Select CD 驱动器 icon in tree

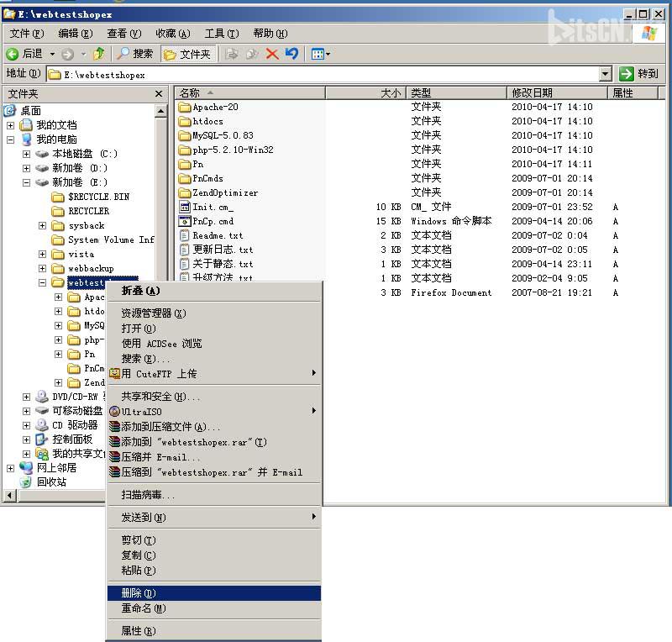41,425
